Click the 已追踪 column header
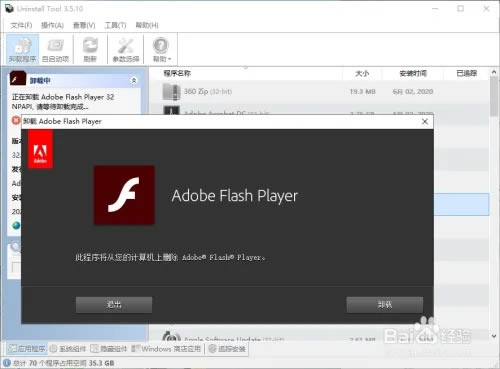The width and height of the screenshot is (500, 369). point(467,73)
